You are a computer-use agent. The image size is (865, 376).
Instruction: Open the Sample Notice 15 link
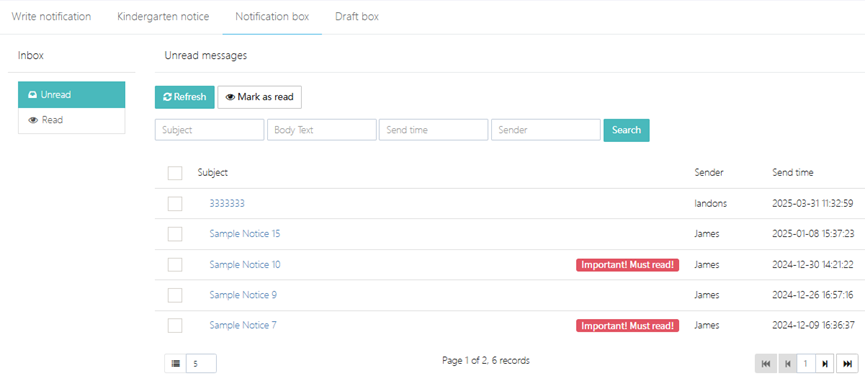pos(245,234)
